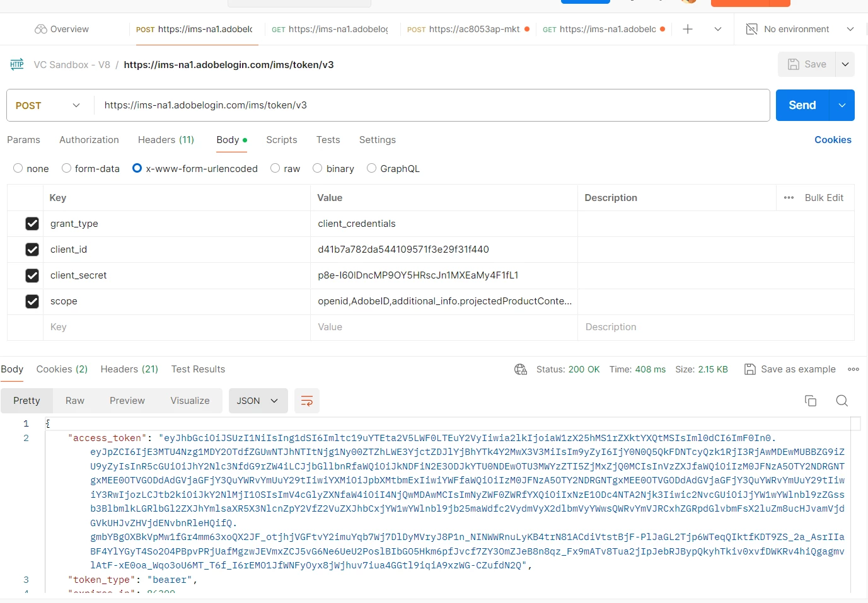
Task: Switch response view to Raw
Action: coord(75,401)
